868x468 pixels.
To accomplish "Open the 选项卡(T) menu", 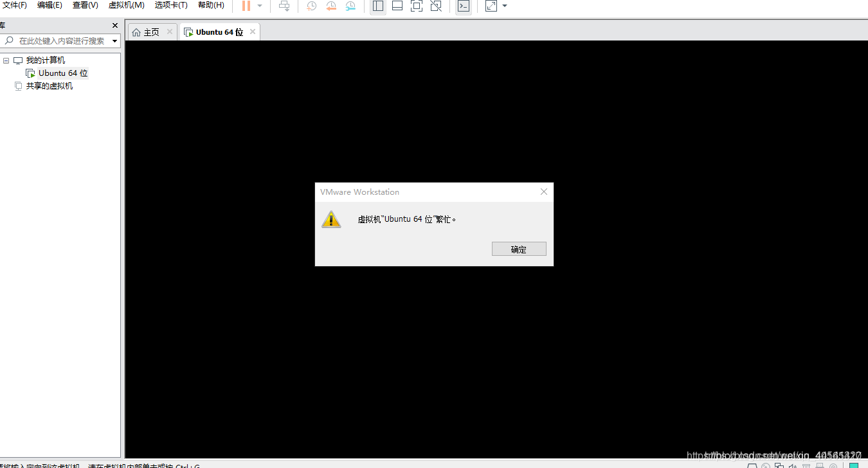I will 171,5.
